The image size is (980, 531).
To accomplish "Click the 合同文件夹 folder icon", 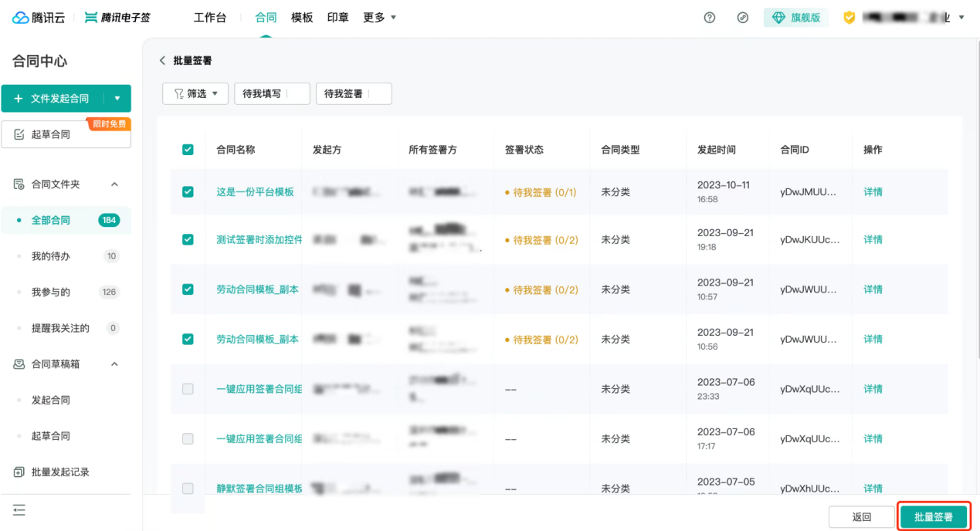I will (x=19, y=184).
